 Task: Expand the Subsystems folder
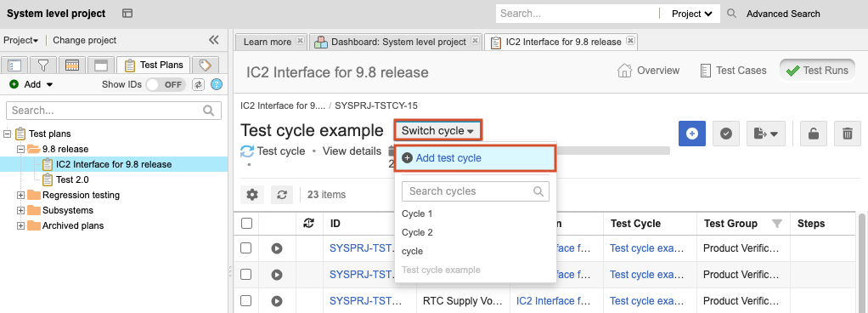click(21, 211)
